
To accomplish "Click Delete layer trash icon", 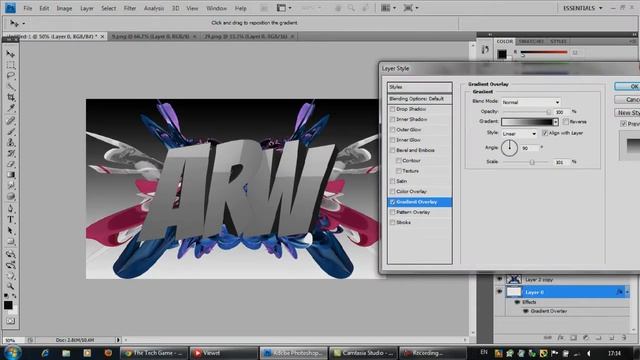I will point(624,338).
